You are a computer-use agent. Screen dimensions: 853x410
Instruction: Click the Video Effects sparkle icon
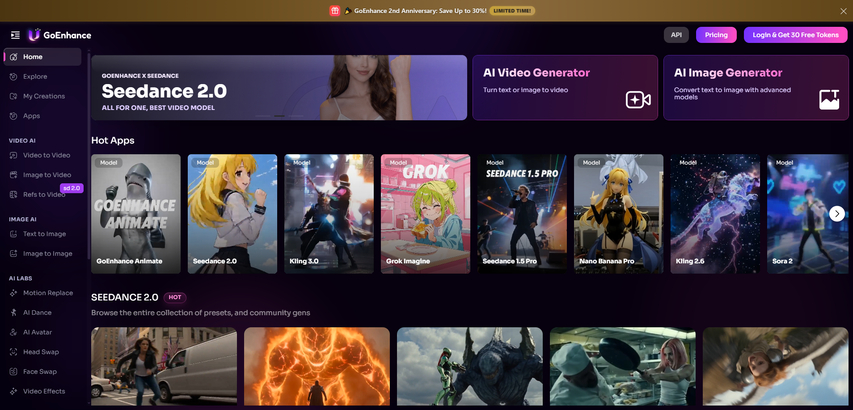pos(14,391)
